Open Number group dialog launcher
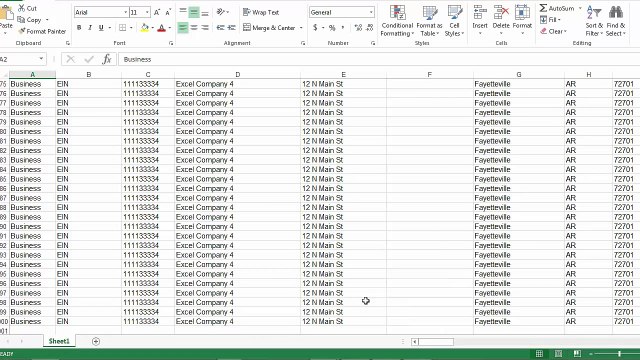The height and width of the screenshot is (360, 640). [x=373, y=43]
